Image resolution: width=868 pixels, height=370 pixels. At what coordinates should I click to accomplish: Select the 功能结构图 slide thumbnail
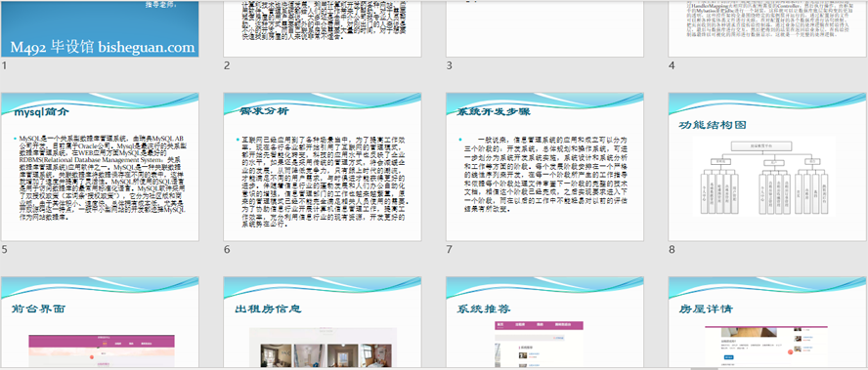767,167
